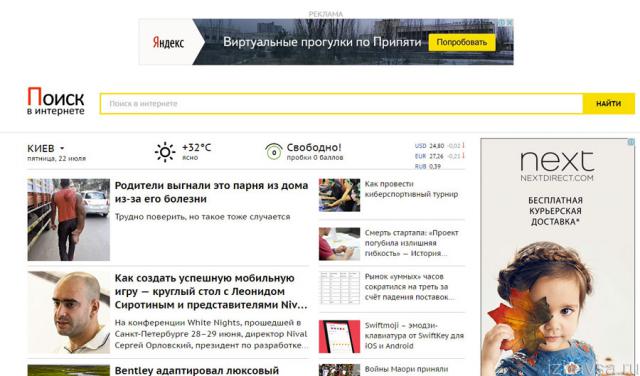Click the bald man article thumbnail

[x=69, y=312]
